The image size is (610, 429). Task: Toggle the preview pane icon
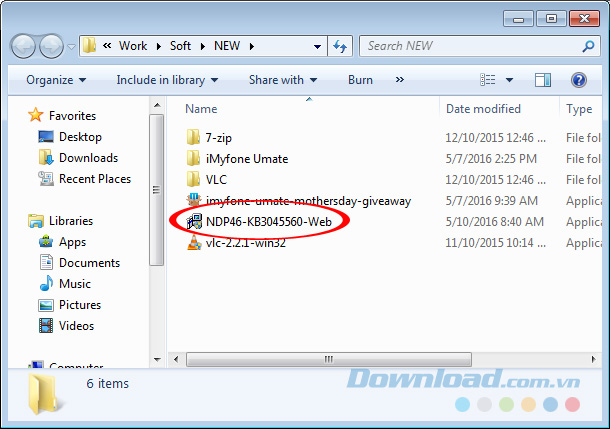pos(543,80)
